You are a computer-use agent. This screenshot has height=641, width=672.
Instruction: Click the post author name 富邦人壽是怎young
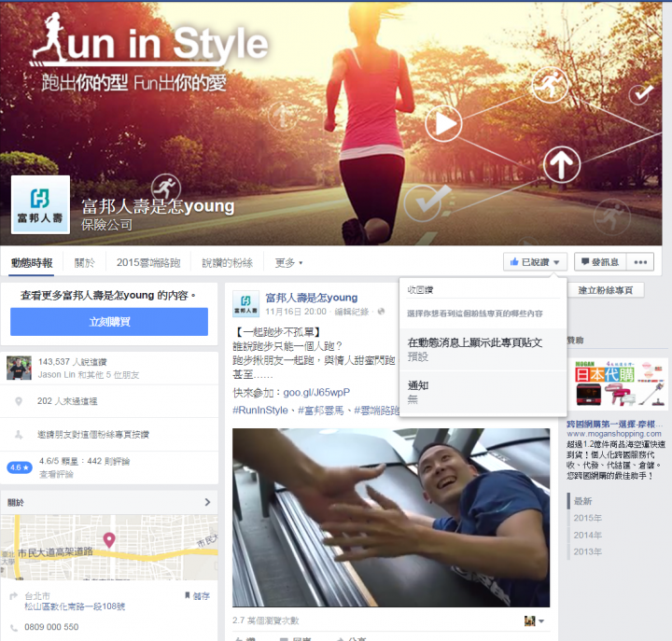(x=312, y=298)
